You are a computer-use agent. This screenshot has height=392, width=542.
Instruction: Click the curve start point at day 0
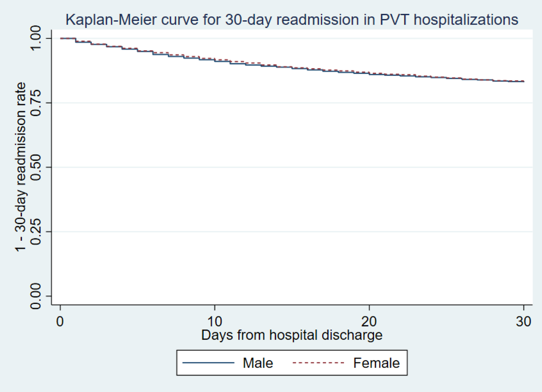61,38
